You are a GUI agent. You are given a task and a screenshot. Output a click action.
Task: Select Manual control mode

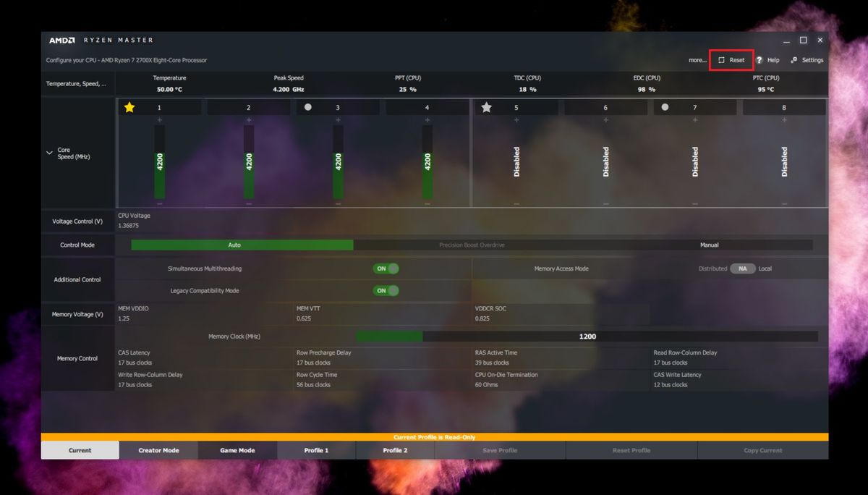tap(710, 245)
